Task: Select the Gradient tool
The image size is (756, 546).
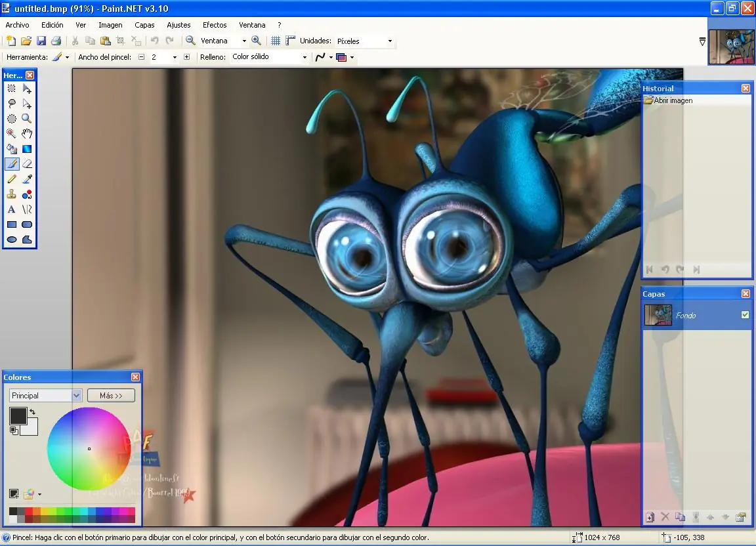Action: click(x=27, y=149)
